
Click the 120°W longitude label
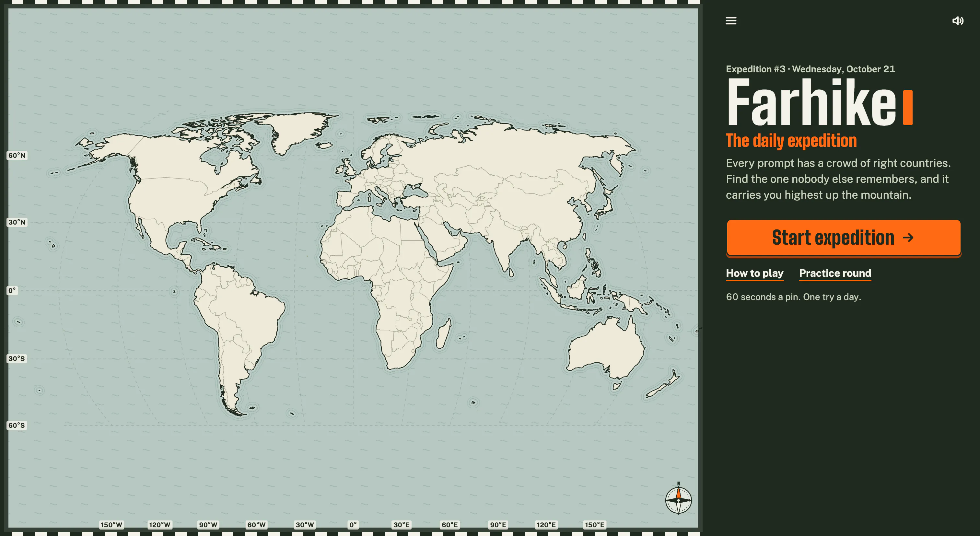[160, 525]
